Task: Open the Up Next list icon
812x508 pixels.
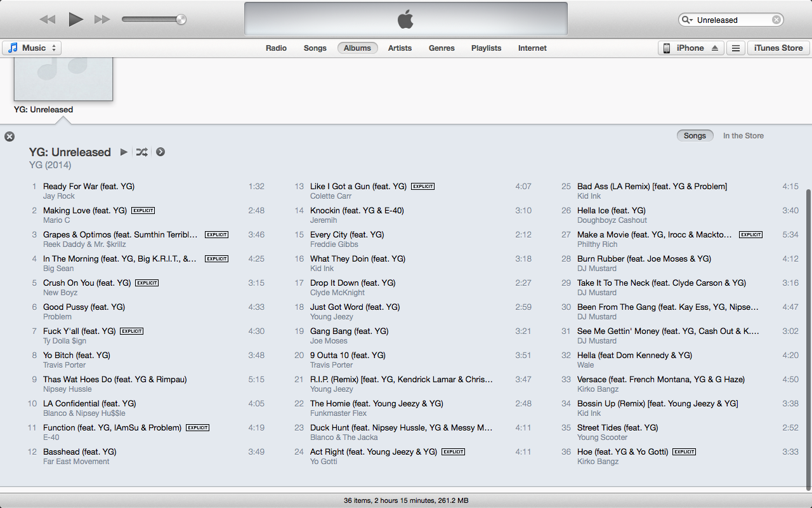Action: coord(735,48)
